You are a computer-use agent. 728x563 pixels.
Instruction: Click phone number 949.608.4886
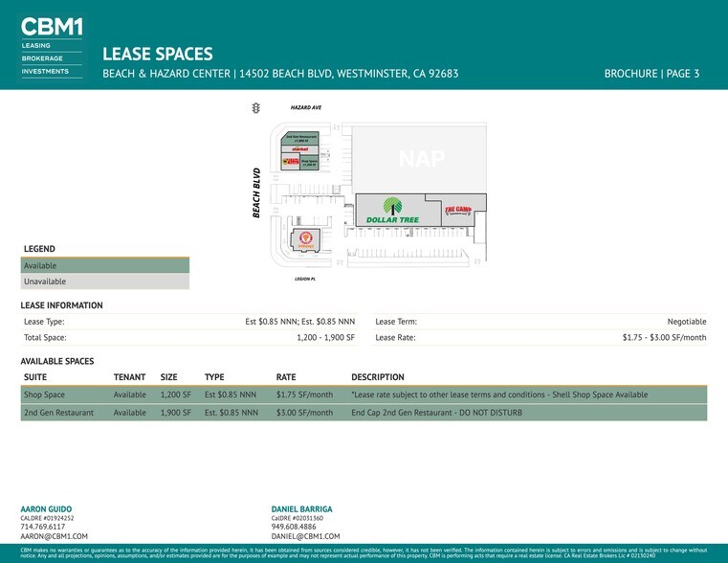pos(294,527)
